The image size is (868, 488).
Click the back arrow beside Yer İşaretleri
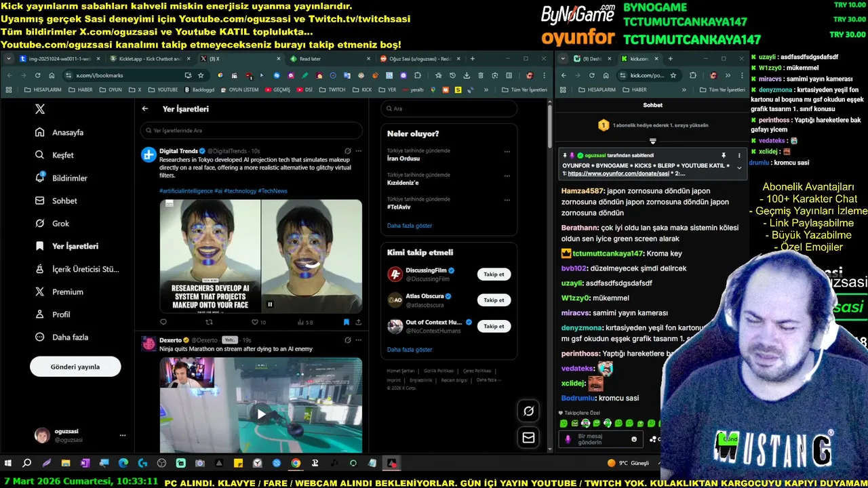coord(145,108)
